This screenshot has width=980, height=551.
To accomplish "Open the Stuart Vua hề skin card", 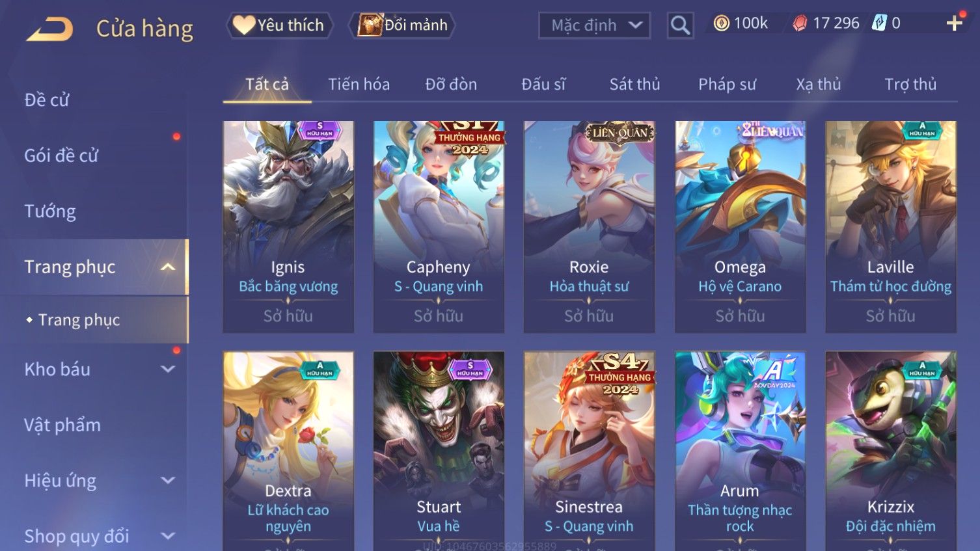I will 439,451.
